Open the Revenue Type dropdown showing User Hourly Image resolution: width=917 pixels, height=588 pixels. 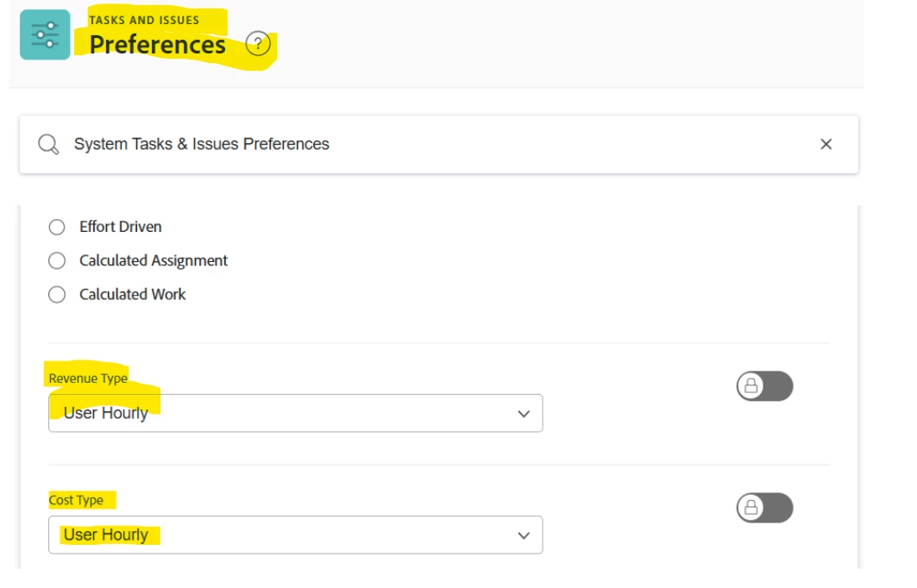(x=285, y=413)
